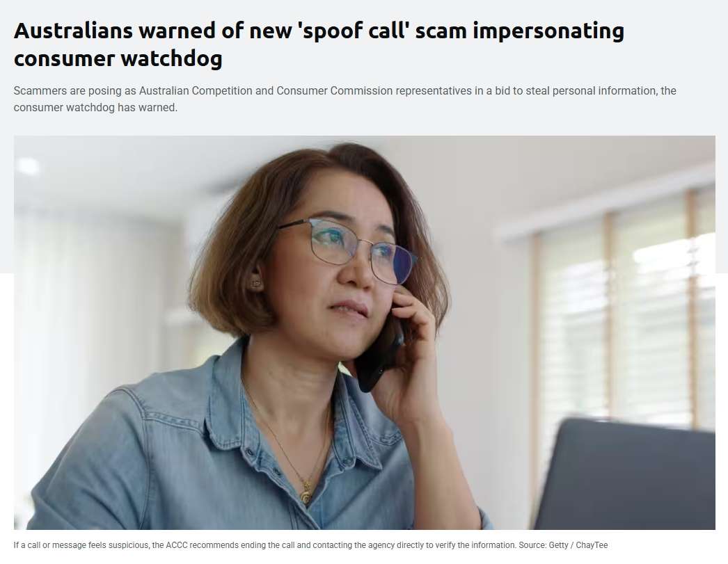Click the article headline about 'spoof call' scam
Image resolution: width=728 pixels, height=564 pixels.
click(x=319, y=44)
